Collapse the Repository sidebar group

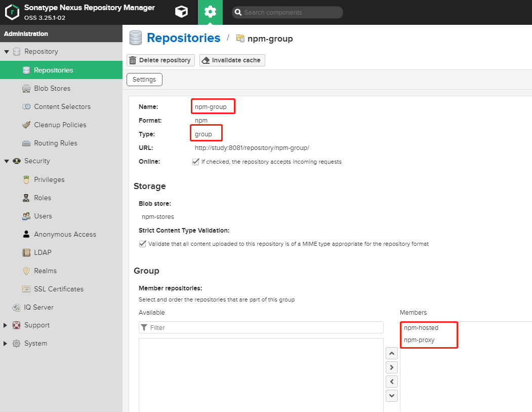click(x=7, y=51)
